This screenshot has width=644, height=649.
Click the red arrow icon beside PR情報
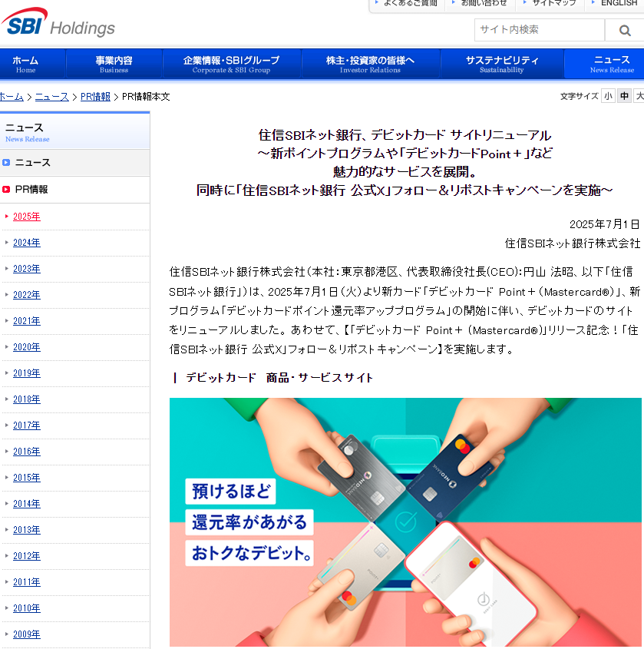pos(6,190)
